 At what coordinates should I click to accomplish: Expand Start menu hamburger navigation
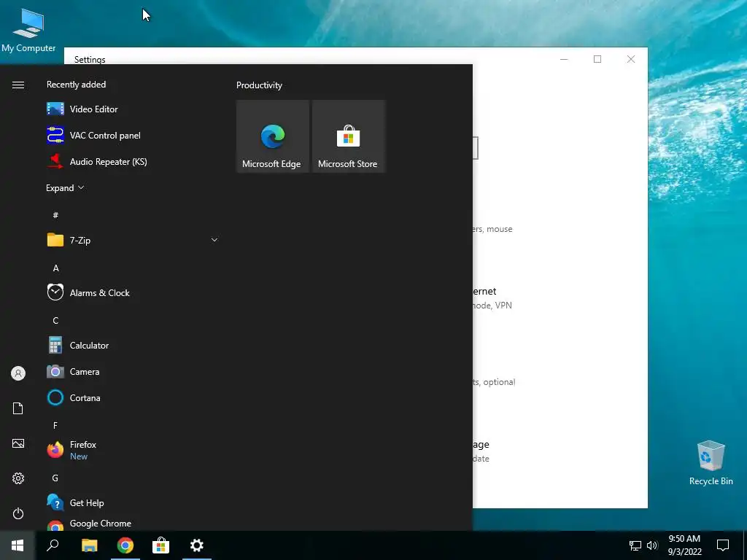[x=18, y=85]
